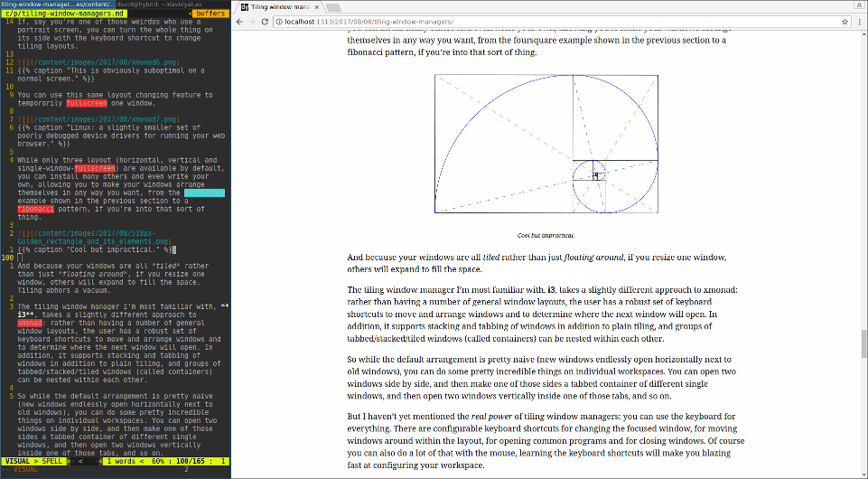
Task: Click italic 'floating around' on the web page
Action: (593, 258)
